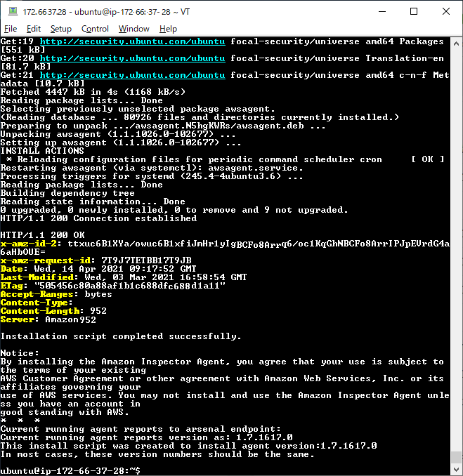Expand the Window menu
The image size is (463, 476).
[133, 29]
